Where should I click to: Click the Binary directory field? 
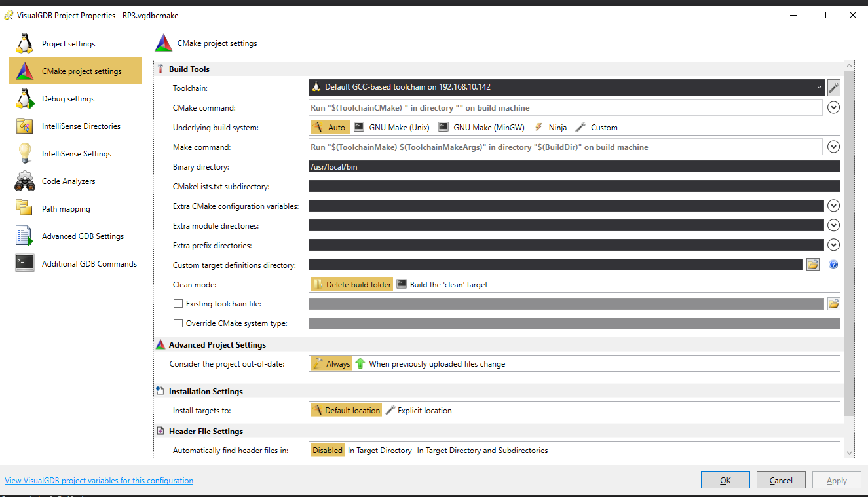click(x=574, y=167)
